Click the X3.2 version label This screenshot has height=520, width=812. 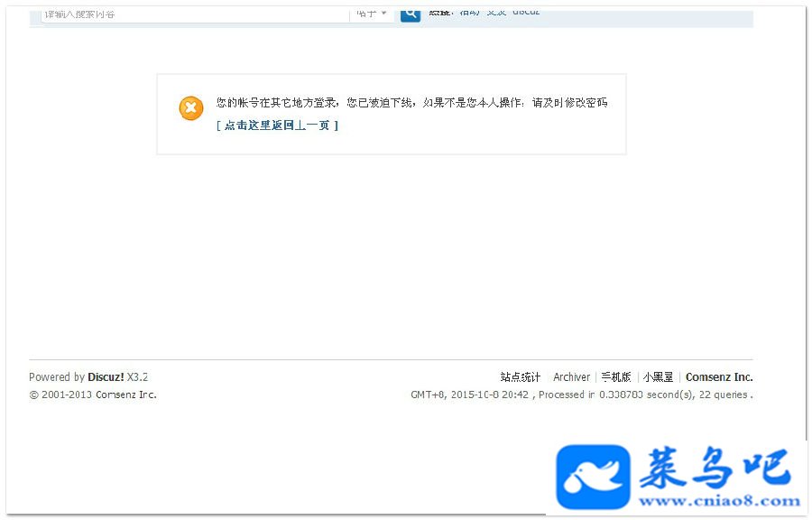pos(138,377)
